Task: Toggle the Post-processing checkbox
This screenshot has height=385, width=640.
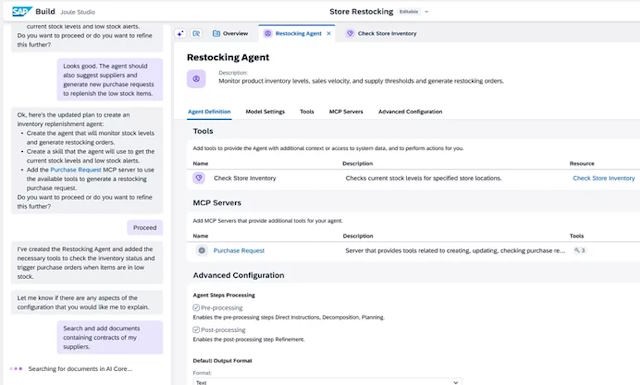Action: 196,329
